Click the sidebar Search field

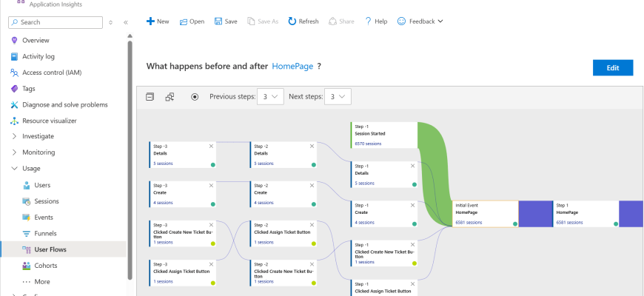[61, 23]
